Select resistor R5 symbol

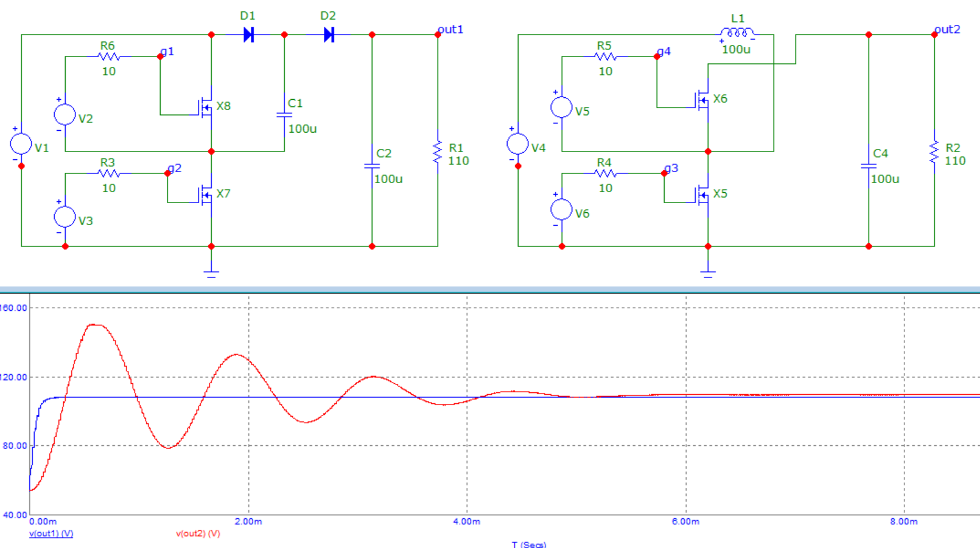[606, 57]
